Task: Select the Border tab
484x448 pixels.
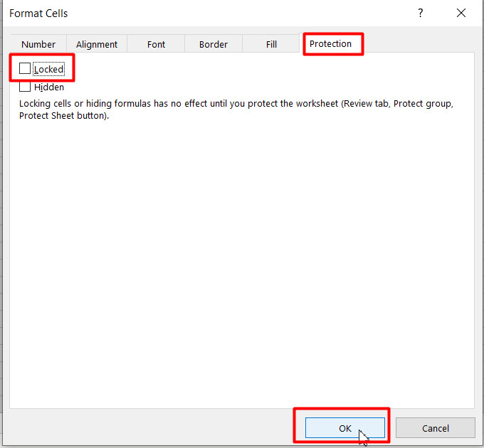Action: tap(214, 44)
